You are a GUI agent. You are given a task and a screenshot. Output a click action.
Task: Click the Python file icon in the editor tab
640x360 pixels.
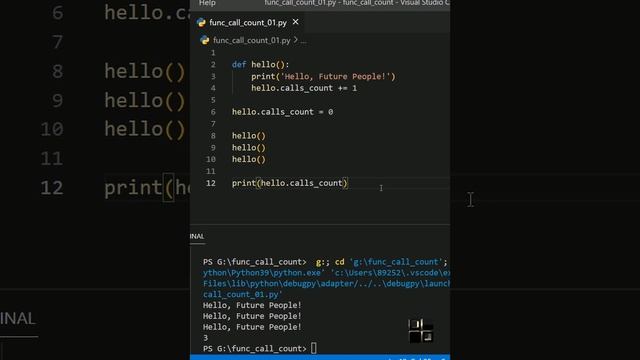tap(201, 22)
